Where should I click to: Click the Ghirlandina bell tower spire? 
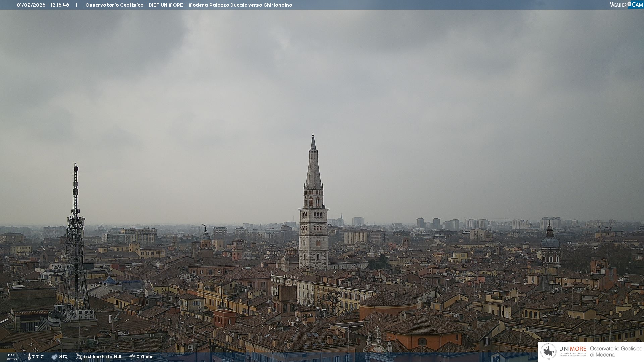click(313, 168)
